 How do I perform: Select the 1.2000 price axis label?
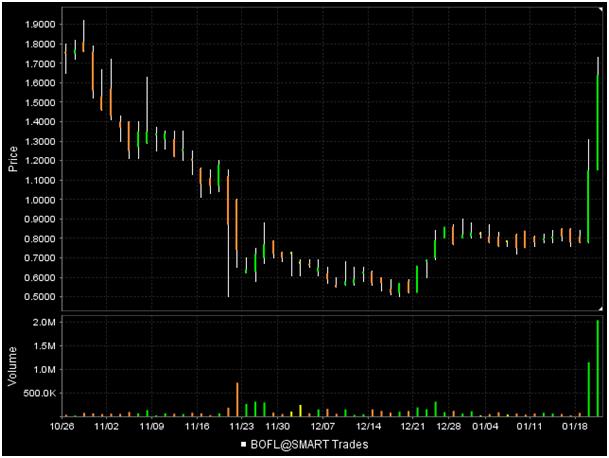40,161
